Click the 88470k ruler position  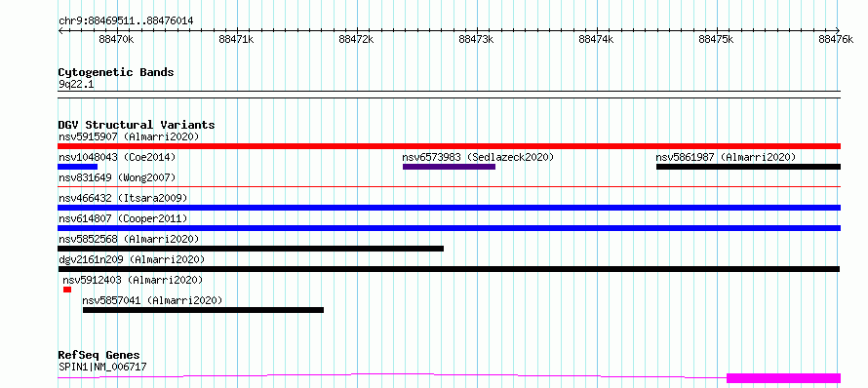(x=117, y=39)
